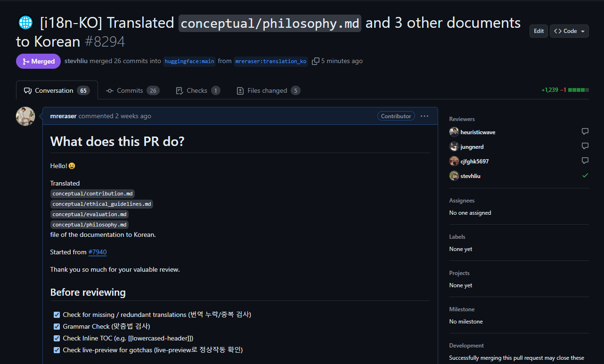Click cjfghk5697's review comment icon
The width and height of the screenshot is (604, 364).
[585, 161]
